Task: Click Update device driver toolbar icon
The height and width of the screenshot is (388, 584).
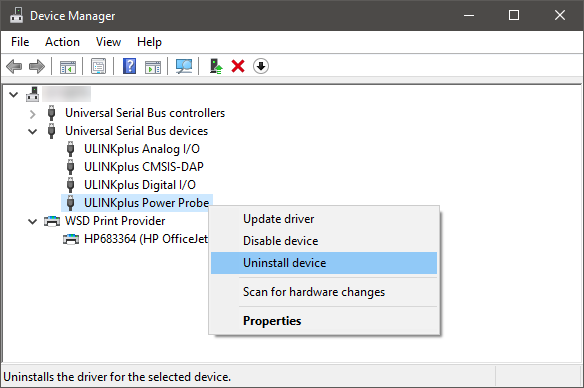Action: point(216,67)
